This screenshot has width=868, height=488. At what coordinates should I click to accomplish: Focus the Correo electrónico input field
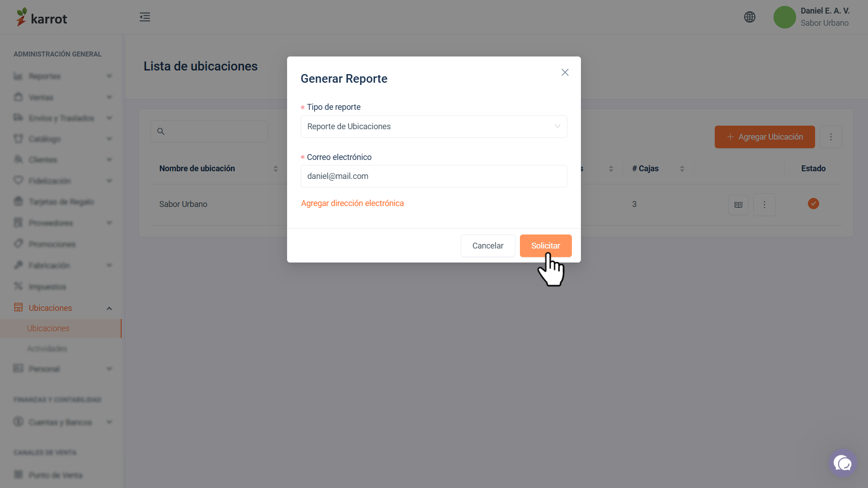point(434,176)
